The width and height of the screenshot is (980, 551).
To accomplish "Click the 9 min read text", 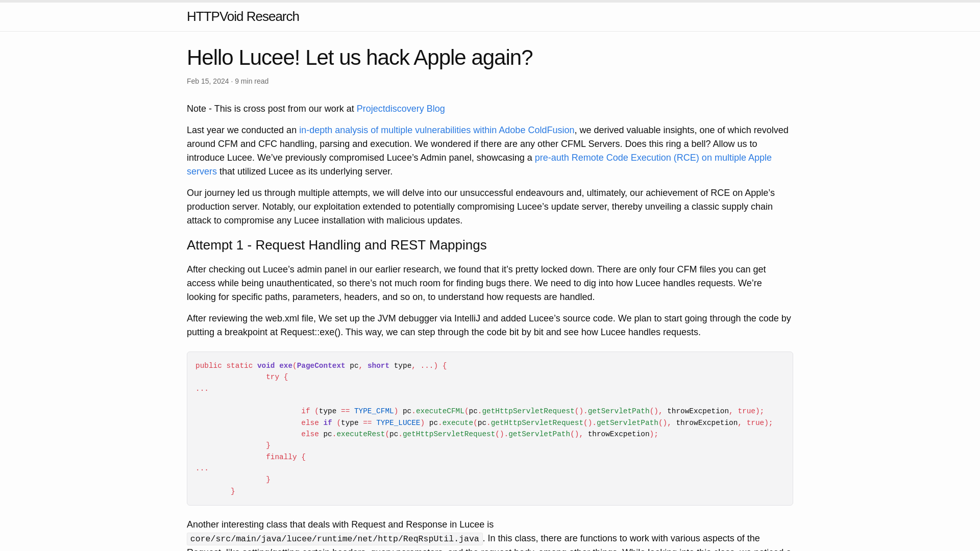I will pyautogui.click(x=252, y=81).
